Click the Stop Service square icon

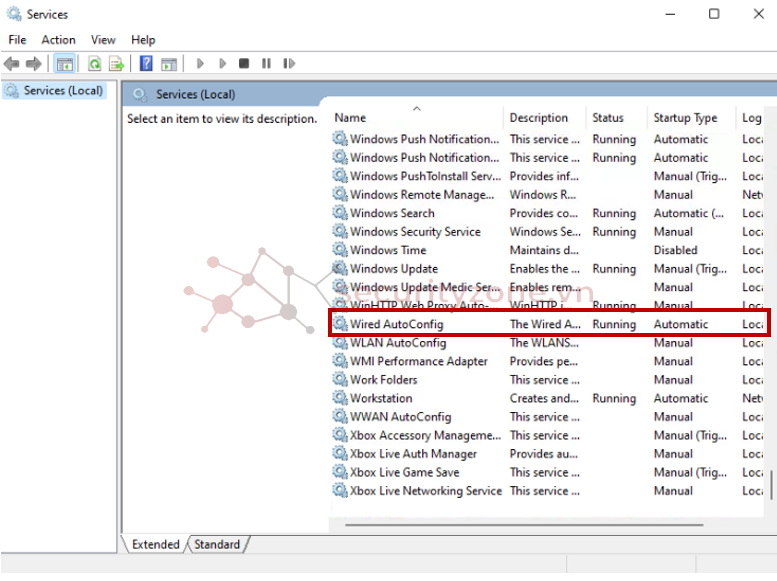(x=244, y=64)
